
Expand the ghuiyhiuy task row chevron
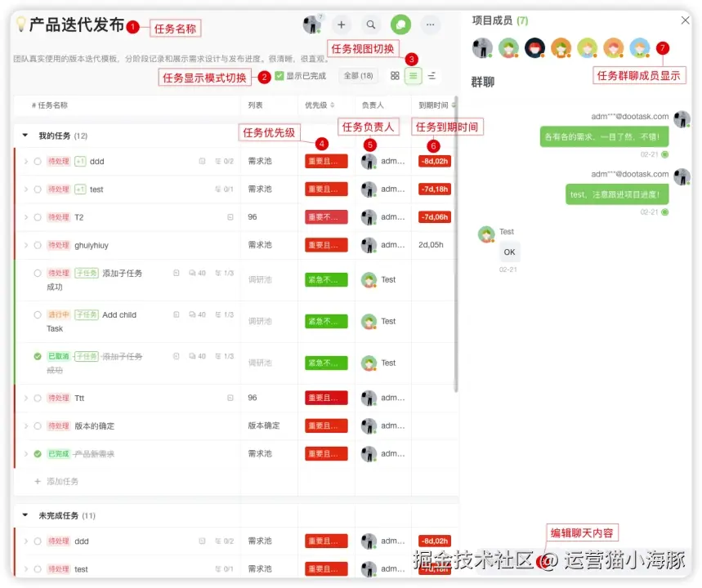[x=25, y=245]
